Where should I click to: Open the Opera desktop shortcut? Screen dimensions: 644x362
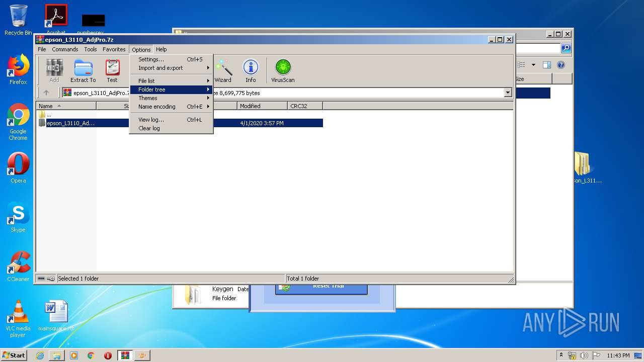(18, 168)
